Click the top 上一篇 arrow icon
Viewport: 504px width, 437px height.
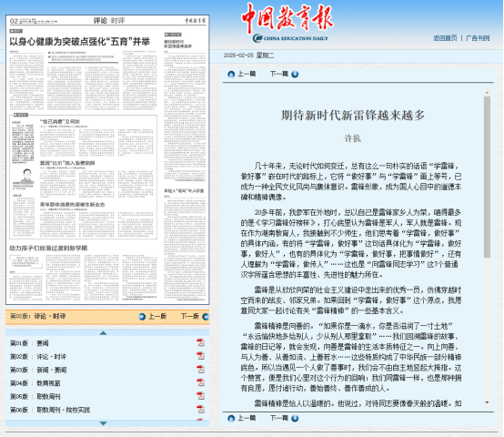(x=231, y=75)
